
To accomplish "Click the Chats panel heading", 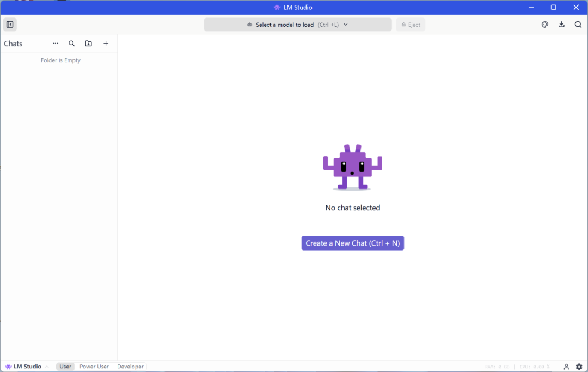I will tap(13, 44).
